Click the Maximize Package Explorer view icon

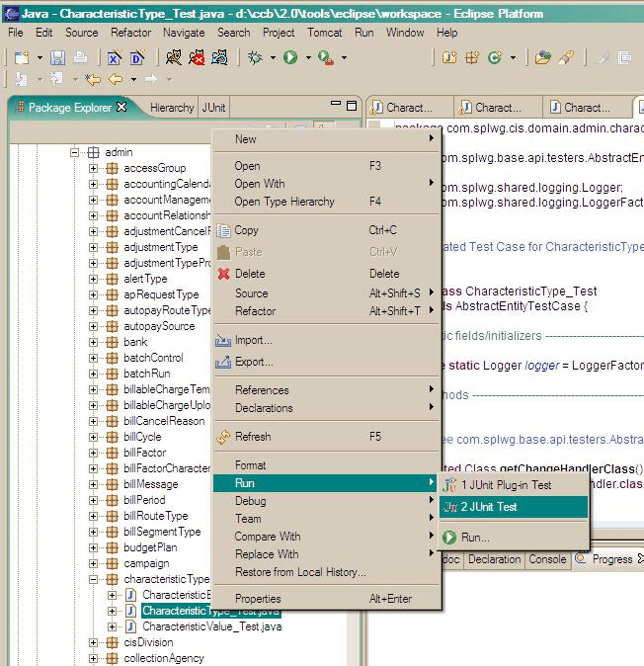(x=352, y=106)
